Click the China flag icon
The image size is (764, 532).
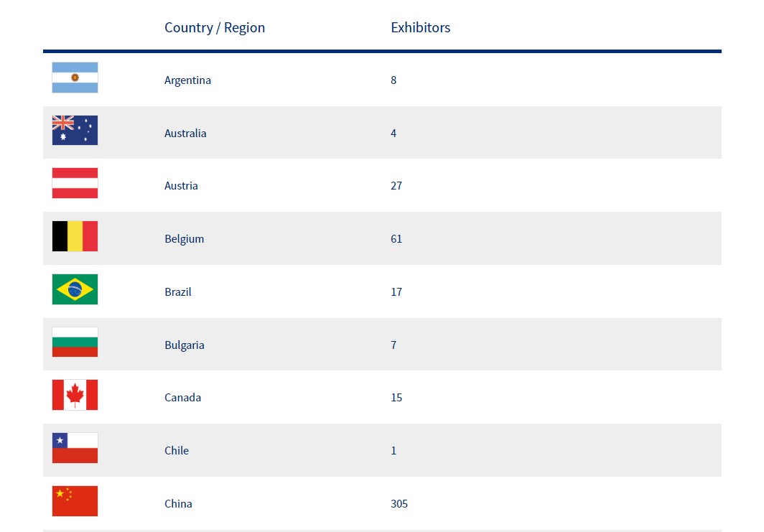(75, 501)
